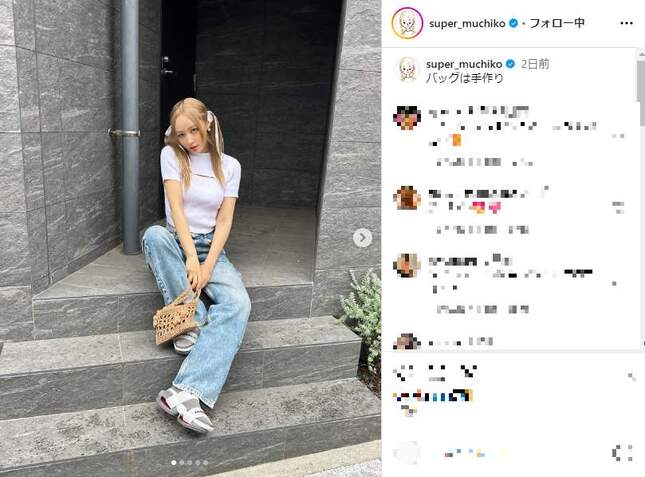Like the second comment with its heart
The height and width of the screenshot is (477, 645).
pos(618,207)
